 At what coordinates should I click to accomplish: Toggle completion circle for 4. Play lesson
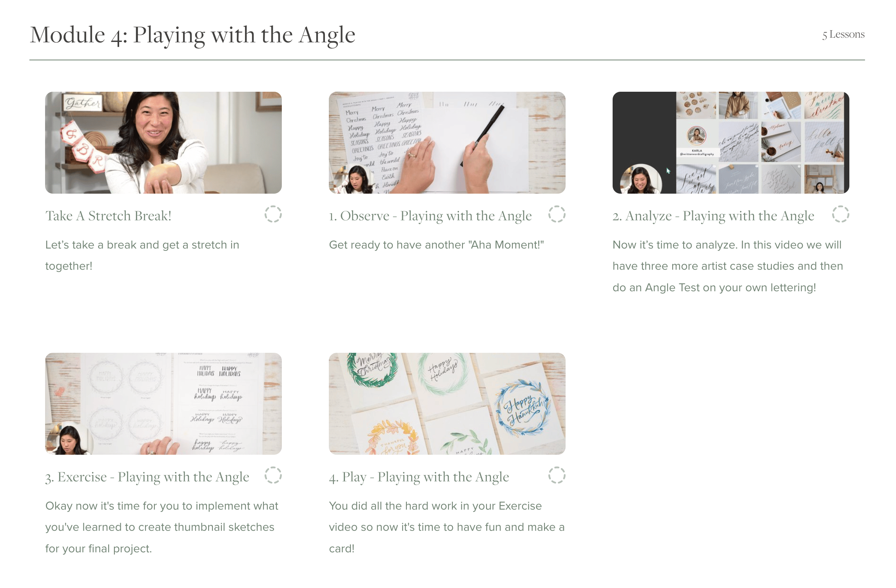point(557,475)
